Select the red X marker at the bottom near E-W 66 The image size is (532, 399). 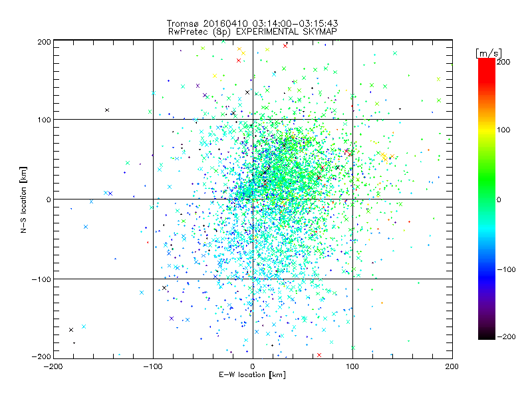[x=319, y=355]
